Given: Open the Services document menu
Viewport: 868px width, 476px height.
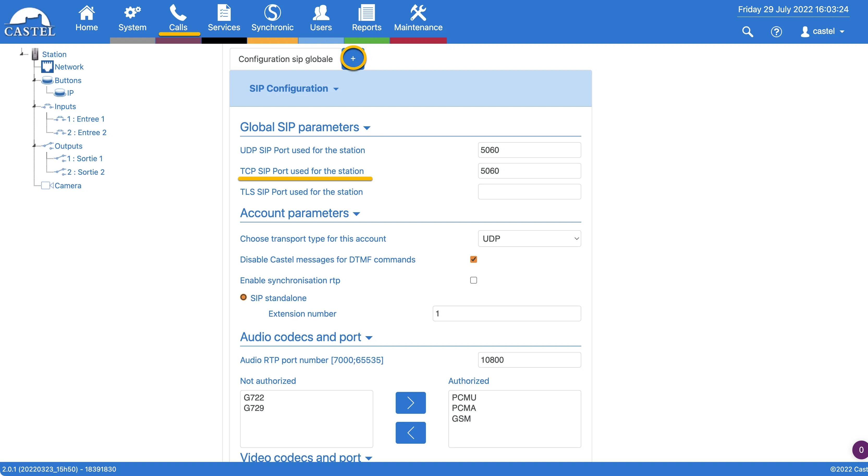Looking at the screenshot, I should pos(224,18).
